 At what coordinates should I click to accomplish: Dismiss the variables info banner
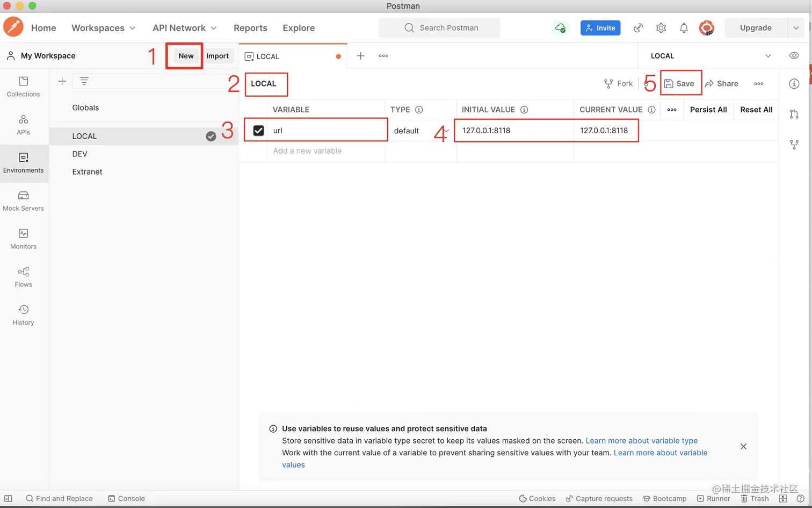[x=743, y=447]
